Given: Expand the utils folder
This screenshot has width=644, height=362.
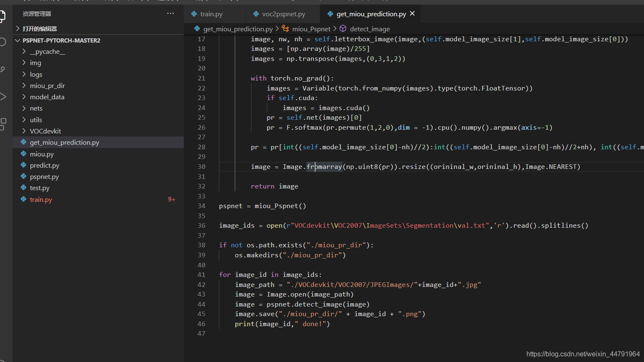Looking at the screenshot, I should pos(24,120).
